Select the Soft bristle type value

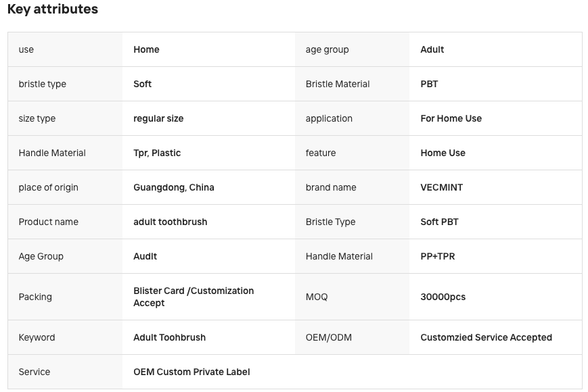coord(143,84)
